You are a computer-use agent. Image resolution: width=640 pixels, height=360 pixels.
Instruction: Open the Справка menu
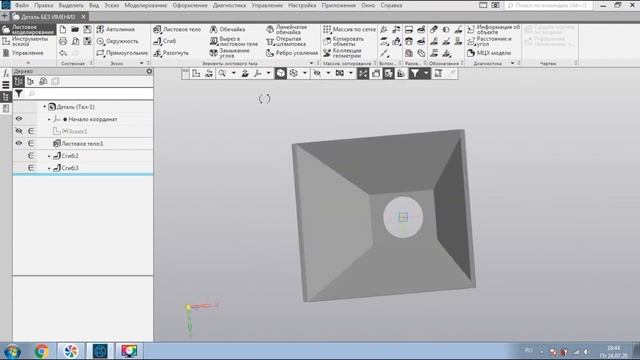click(391, 5)
